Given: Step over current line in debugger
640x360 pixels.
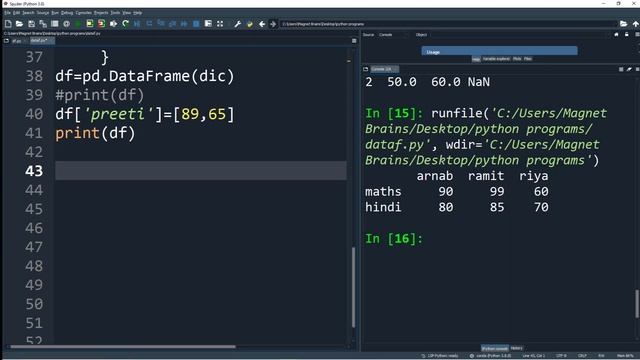Looking at the screenshot, I should click(149, 24).
